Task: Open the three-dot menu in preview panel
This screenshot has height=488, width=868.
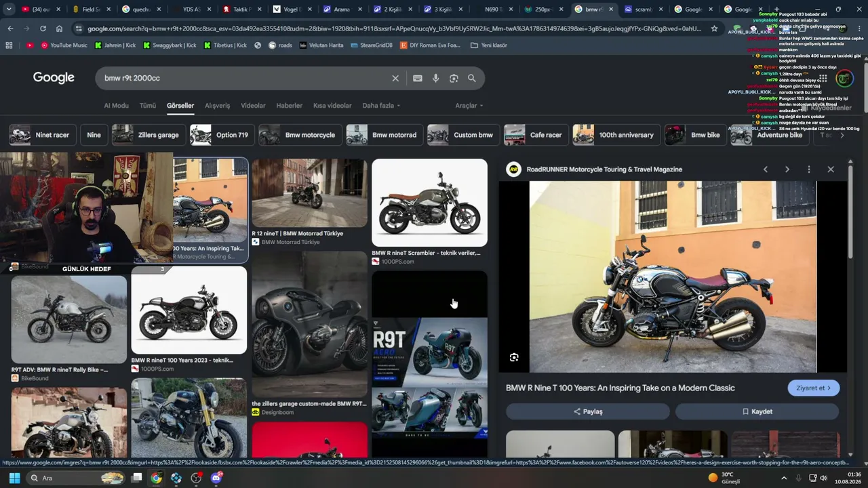Action: coord(809,169)
